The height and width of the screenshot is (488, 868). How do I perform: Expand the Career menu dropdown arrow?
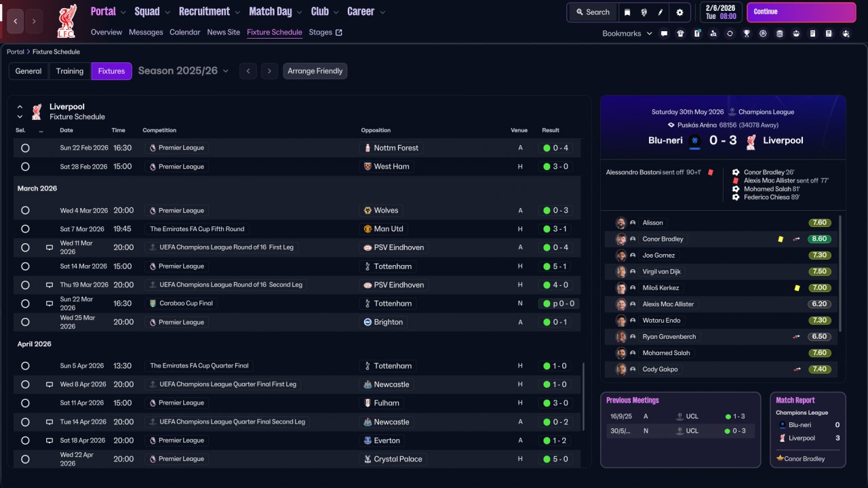point(382,12)
